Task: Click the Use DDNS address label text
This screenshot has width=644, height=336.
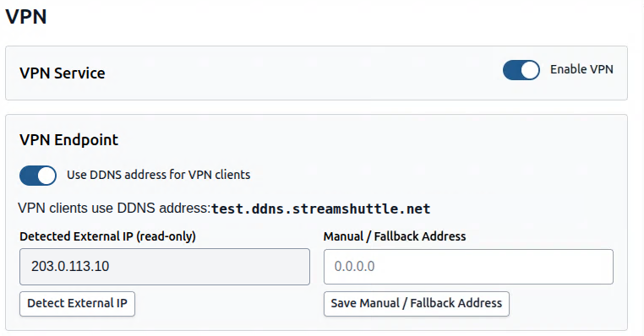Action: (159, 175)
